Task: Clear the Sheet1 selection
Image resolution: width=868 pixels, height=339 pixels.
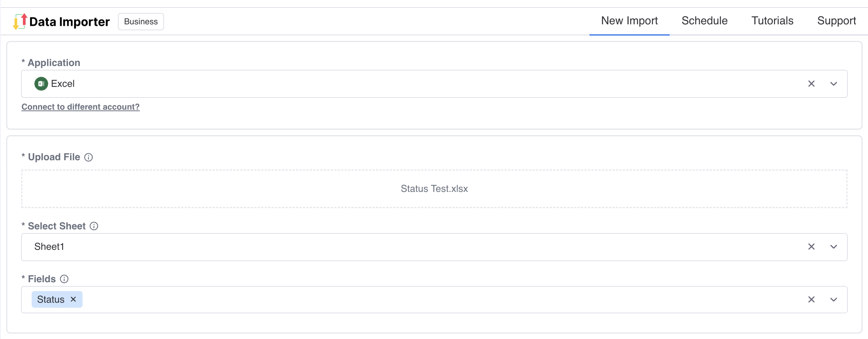Action: tap(811, 247)
